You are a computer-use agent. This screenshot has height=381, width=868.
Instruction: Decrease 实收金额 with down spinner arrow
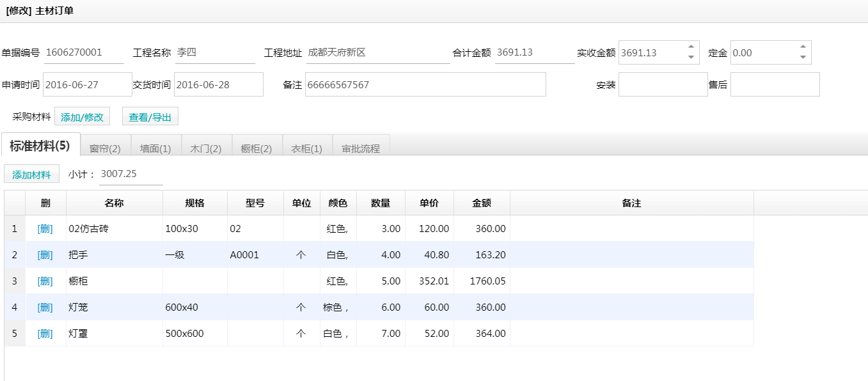691,58
